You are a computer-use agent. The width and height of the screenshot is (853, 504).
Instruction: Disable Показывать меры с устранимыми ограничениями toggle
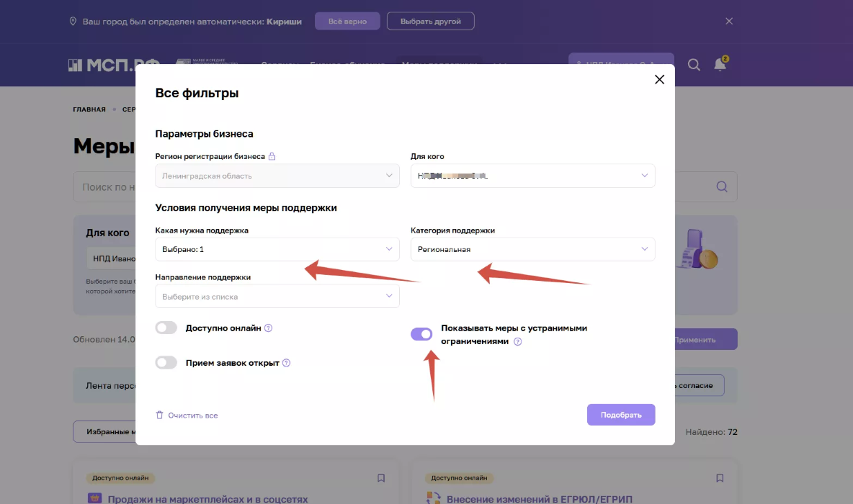point(421,334)
